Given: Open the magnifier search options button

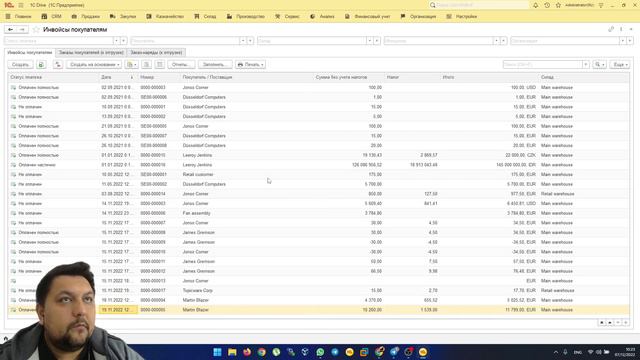Looking at the screenshot, I should coord(599,64).
